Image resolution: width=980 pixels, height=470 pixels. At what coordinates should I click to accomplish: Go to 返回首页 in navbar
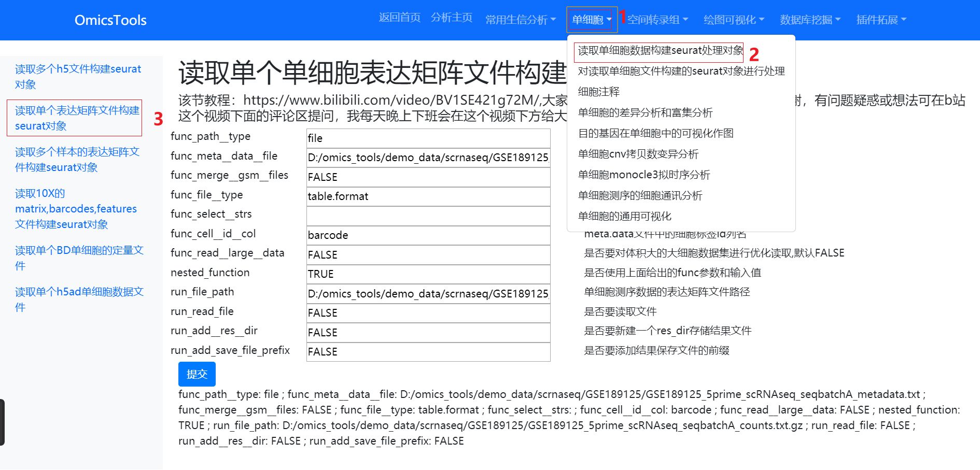[x=399, y=18]
